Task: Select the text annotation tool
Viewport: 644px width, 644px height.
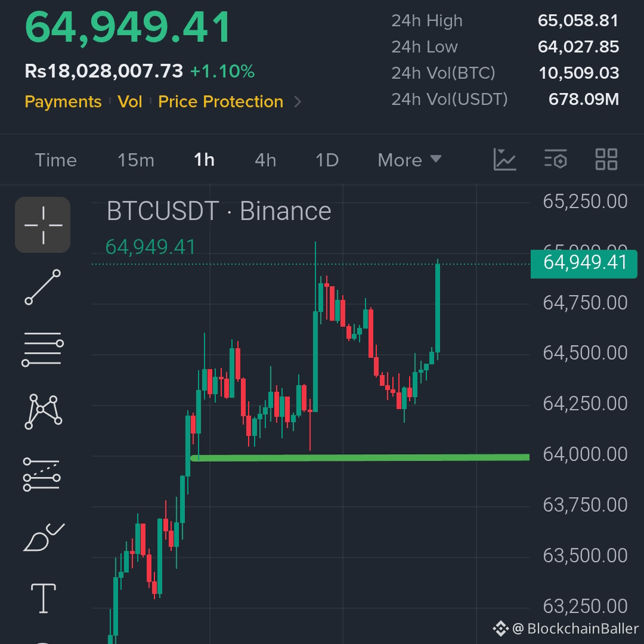Action: [44, 598]
